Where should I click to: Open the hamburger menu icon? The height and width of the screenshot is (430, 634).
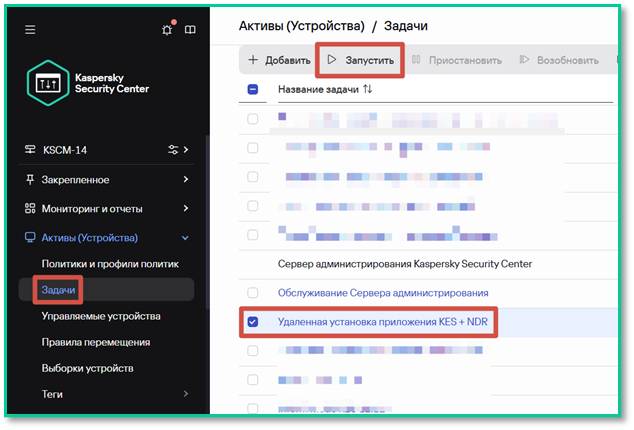coord(30,30)
